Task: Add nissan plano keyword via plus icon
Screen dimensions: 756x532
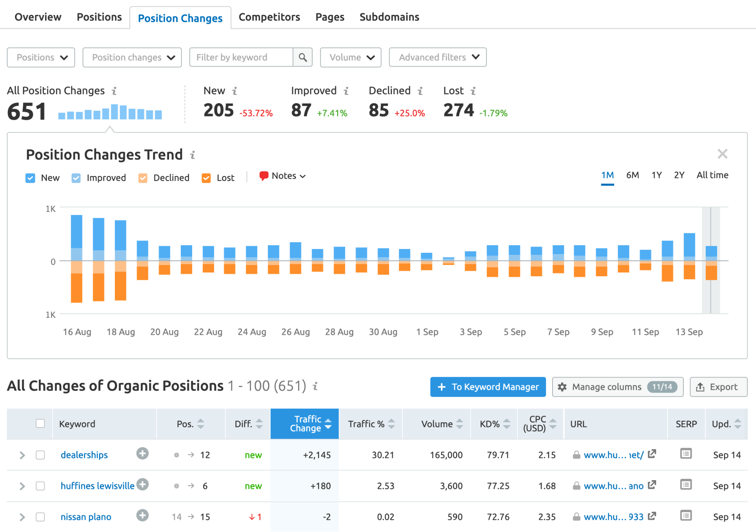Action: (142, 515)
